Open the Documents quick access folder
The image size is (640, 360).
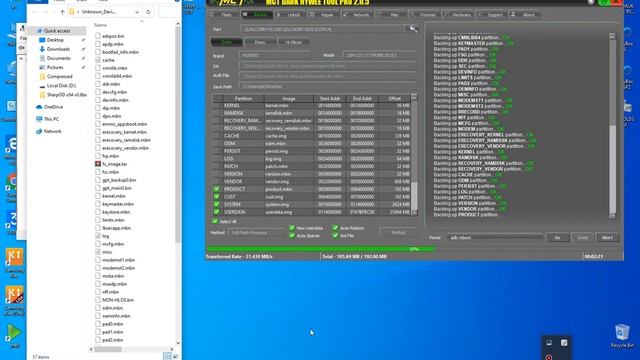55,58
